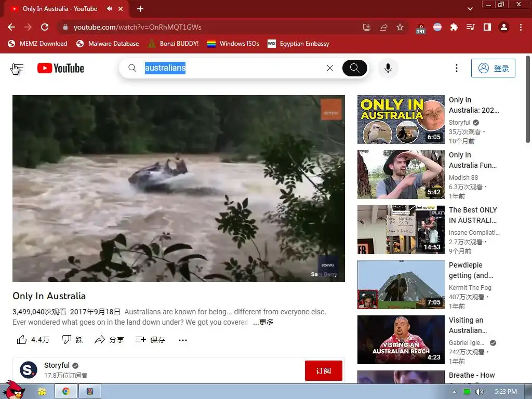Submit search with magnifier button
Viewport: 532px width, 399px height.
pyautogui.click(x=354, y=68)
